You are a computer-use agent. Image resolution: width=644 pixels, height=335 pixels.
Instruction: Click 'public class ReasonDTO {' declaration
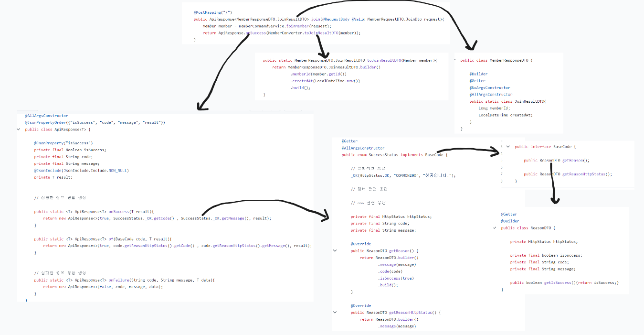528,228
